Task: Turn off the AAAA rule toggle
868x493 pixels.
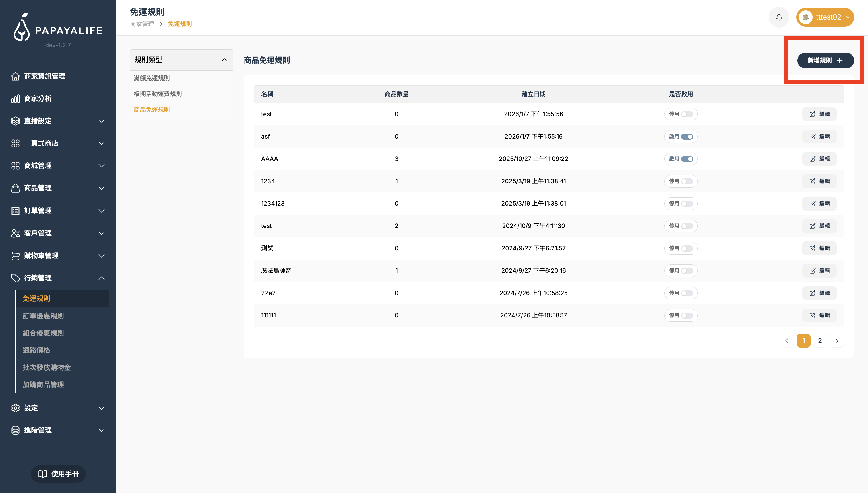Action: pos(687,159)
